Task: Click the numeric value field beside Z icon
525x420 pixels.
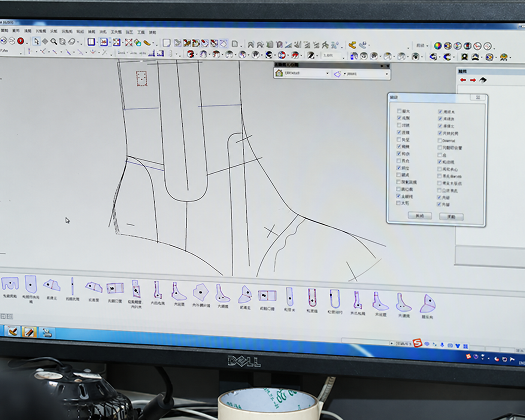Action: click(x=332, y=56)
